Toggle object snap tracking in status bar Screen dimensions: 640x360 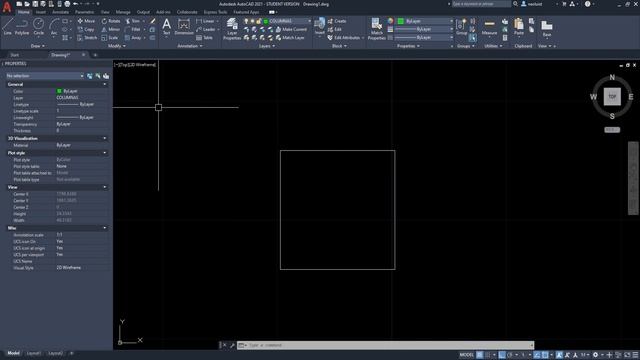click(x=537, y=355)
